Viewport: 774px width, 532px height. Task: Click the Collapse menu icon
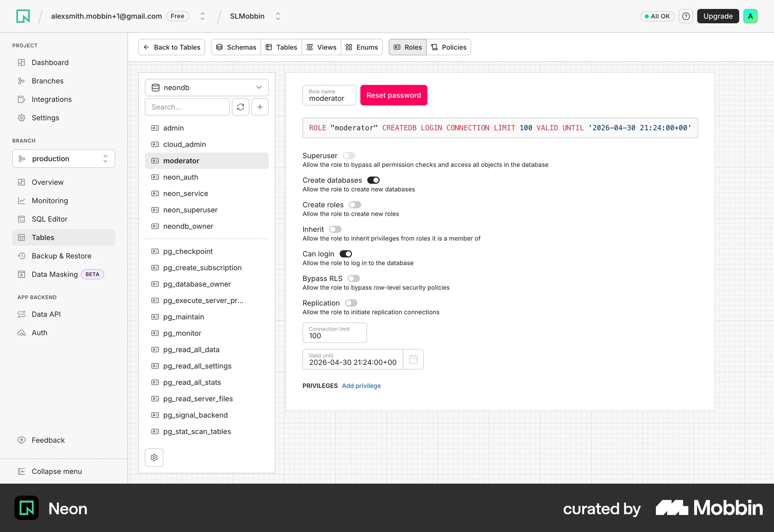coord(21,472)
